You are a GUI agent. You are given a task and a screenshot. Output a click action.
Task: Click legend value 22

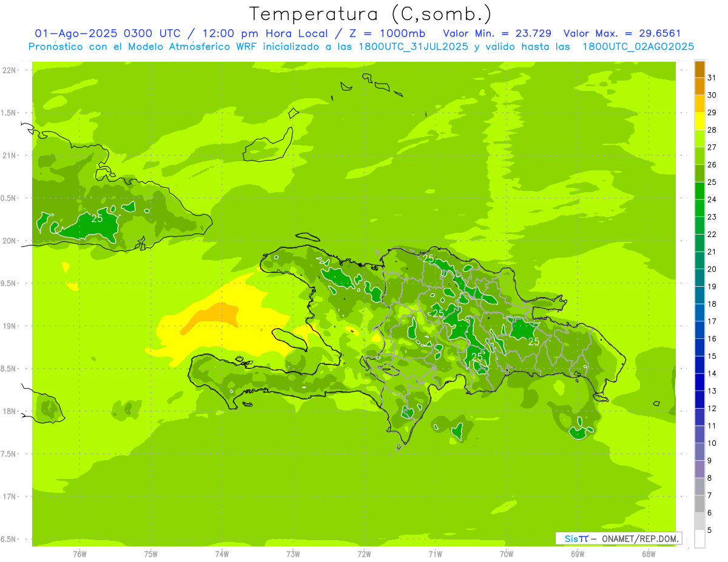click(x=712, y=234)
